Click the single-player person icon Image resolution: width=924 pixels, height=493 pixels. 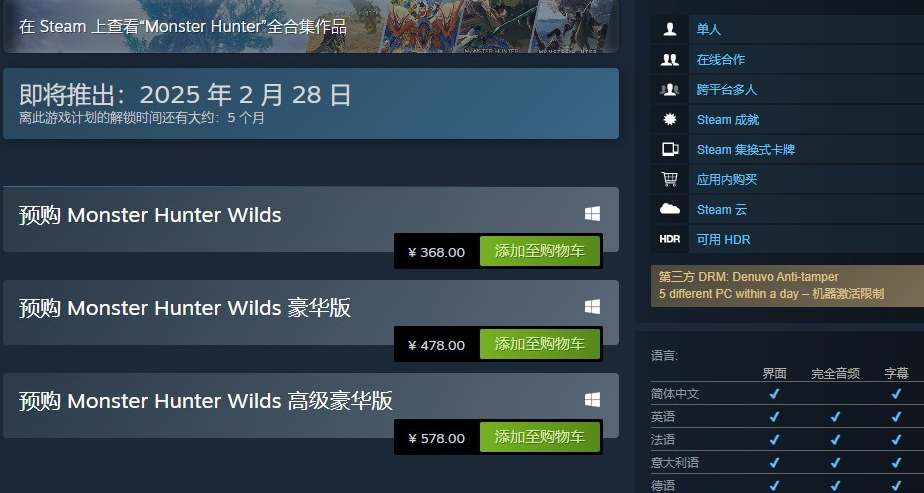pyautogui.click(x=669, y=29)
